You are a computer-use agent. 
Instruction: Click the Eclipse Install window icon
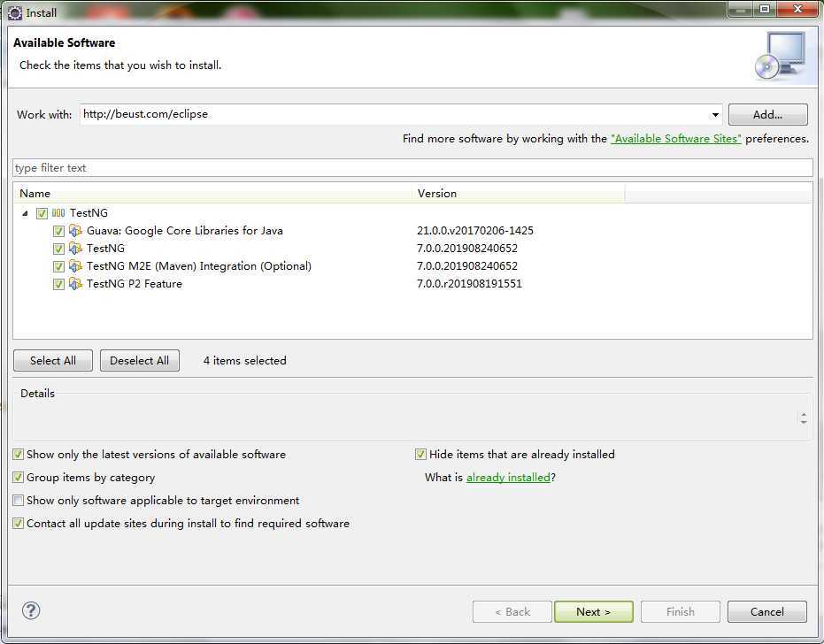point(15,12)
